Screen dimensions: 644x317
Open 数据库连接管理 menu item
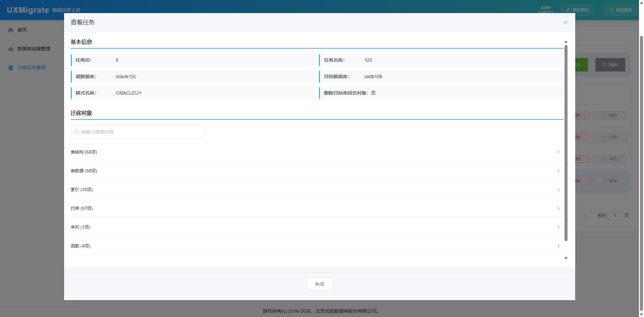[34, 49]
